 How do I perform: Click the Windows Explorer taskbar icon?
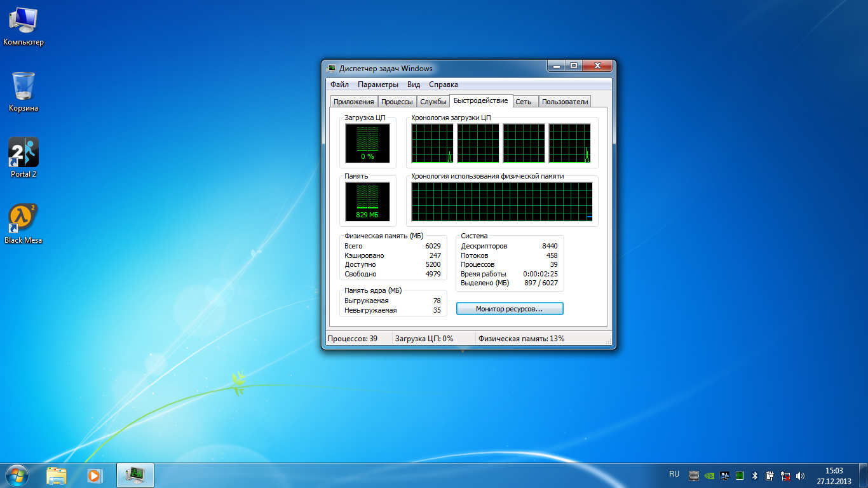coord(57,475)
